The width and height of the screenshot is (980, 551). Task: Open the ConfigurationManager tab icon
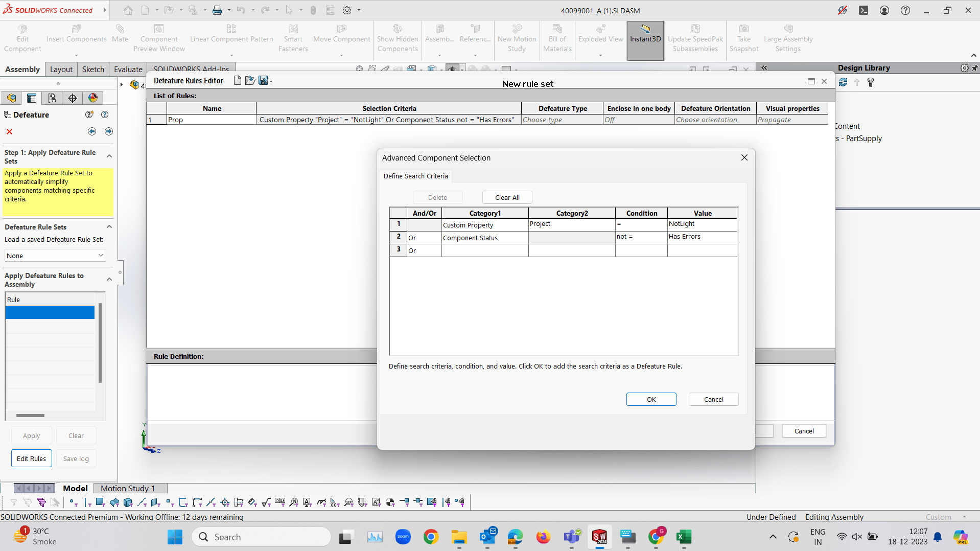pyautogui.click(x=52, y=98)
